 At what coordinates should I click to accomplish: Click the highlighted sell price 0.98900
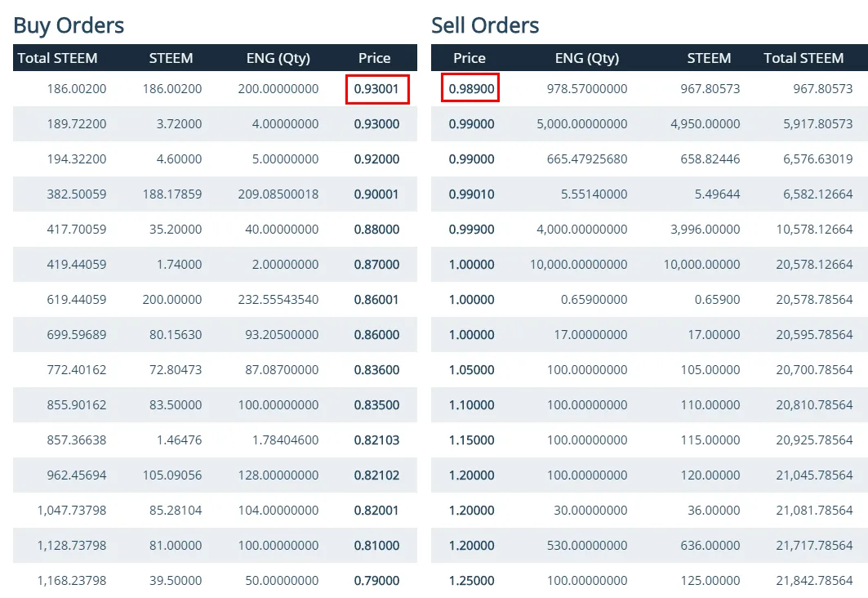point(470,89)
